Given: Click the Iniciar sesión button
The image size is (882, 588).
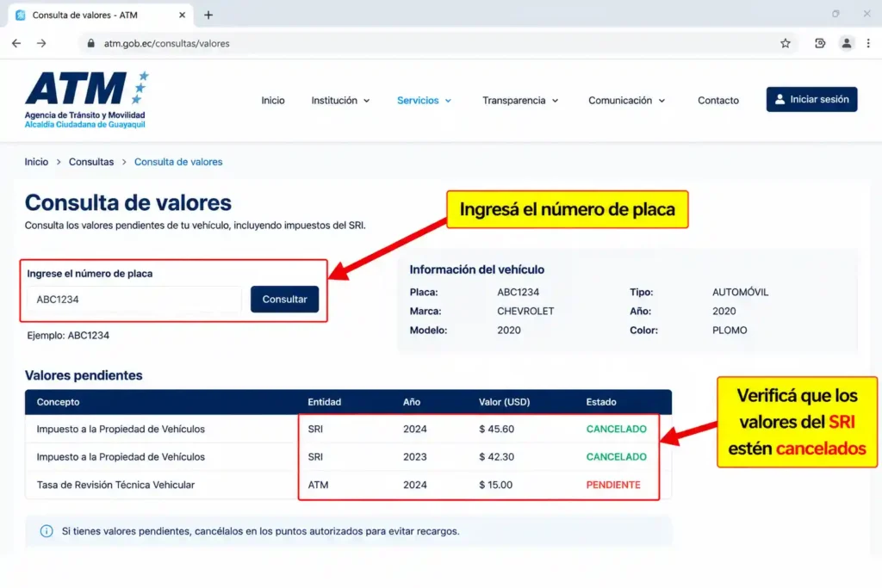Looking at the screenshot, I should pos(811,100).
